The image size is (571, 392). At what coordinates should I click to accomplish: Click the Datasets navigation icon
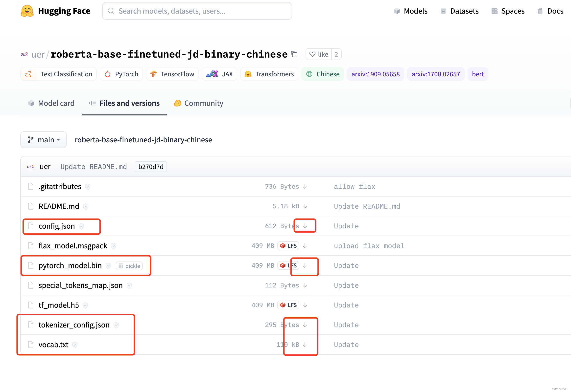click(443, 11)
